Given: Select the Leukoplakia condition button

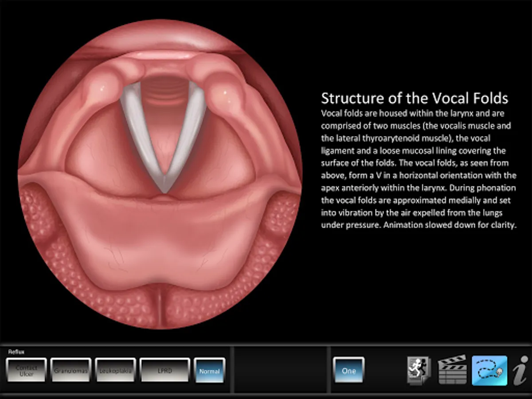Looking at the screenshot, I should [x=115, y=370].
